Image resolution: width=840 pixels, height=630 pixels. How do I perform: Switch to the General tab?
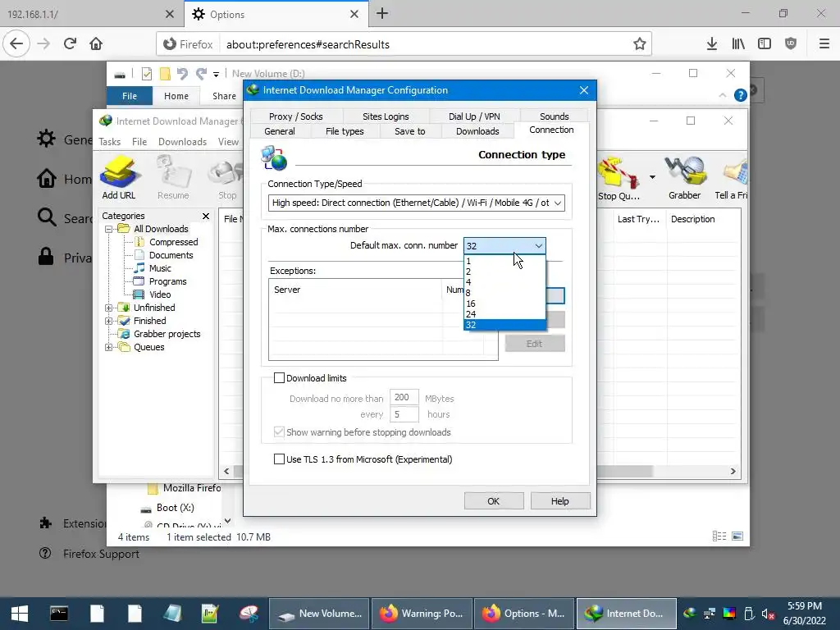[x=280, y=131]
